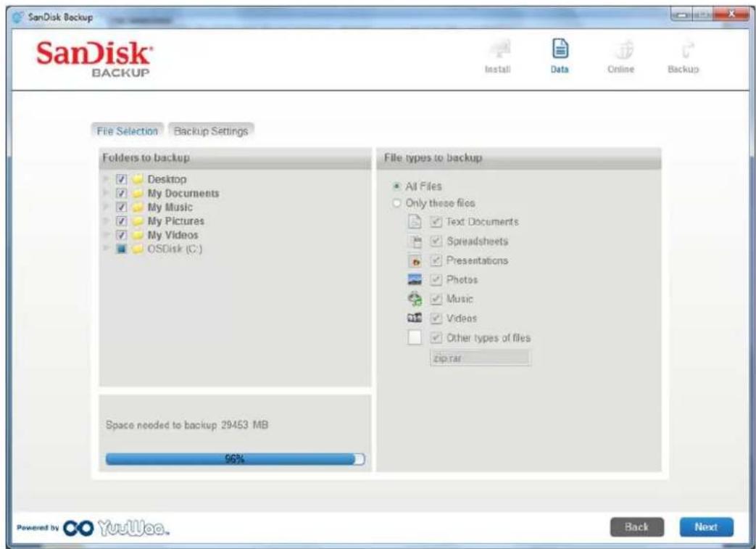The height and width of the screenshot is (549, 756).
Task: Uncheck the My Pictures checkbox
Action: tap(122, 221)
